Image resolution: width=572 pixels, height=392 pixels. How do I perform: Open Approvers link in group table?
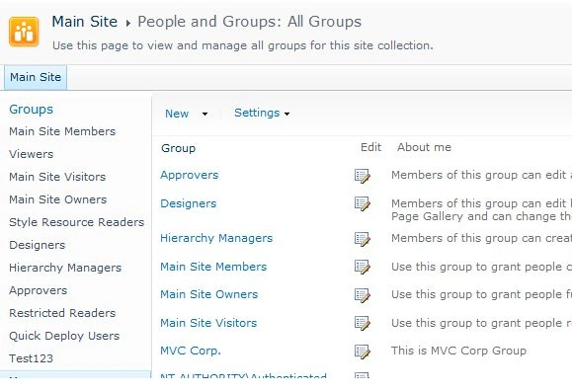189,175
